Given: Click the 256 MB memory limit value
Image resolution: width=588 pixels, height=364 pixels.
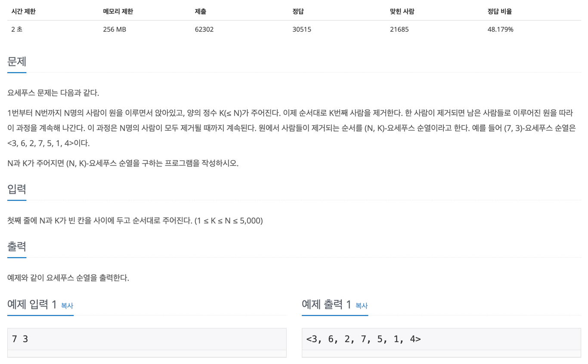Looking at the screenshot, I should (115, 30).
